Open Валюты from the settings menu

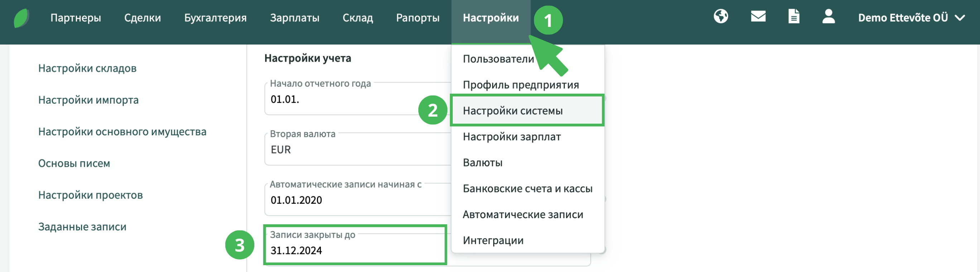482,163
